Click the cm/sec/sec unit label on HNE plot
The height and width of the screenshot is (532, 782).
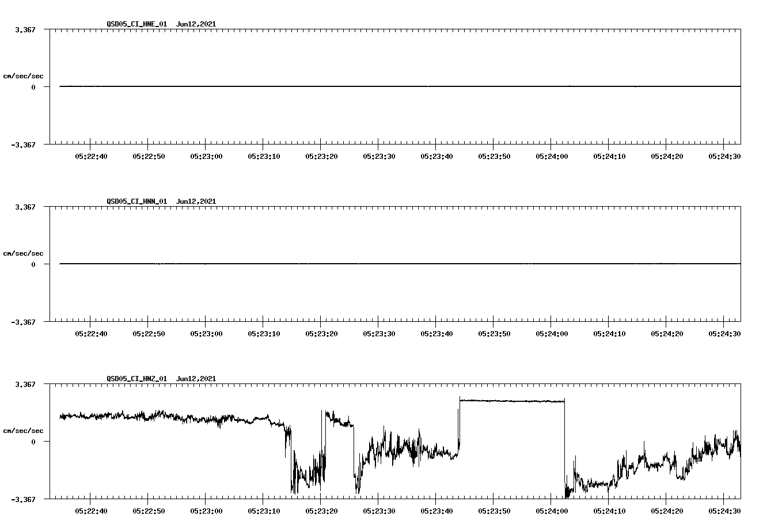[23, 76]
